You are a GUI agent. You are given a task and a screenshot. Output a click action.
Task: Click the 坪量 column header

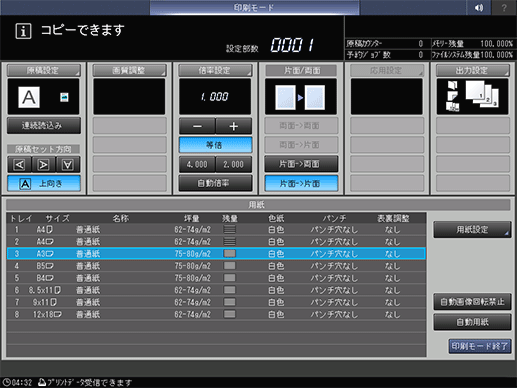tap(192, 218)
